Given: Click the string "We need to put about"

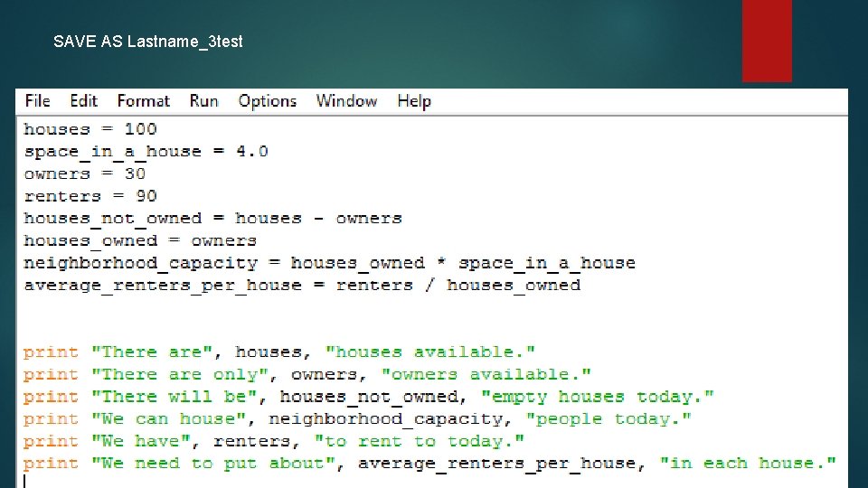Looking at the screenshot, I should coord(213,463).
